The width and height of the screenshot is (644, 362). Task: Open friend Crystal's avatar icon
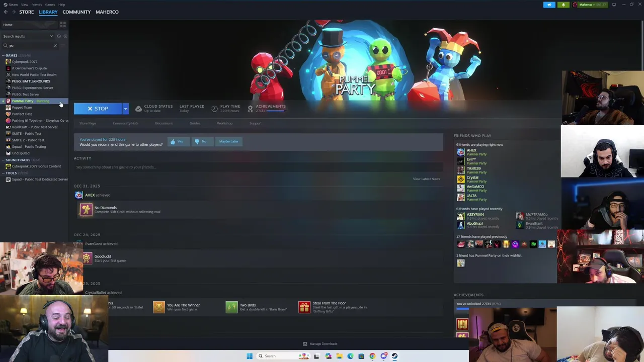tap(460, 179)
